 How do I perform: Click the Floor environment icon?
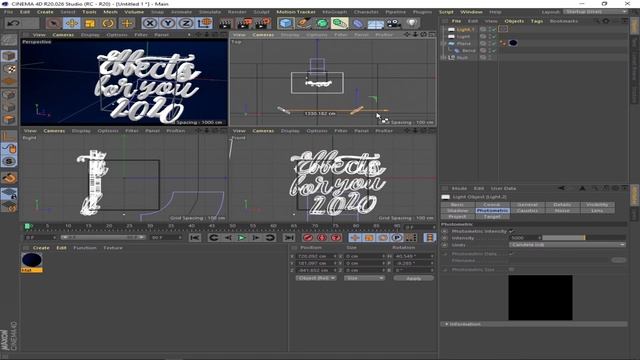click(x=376, y=24)
